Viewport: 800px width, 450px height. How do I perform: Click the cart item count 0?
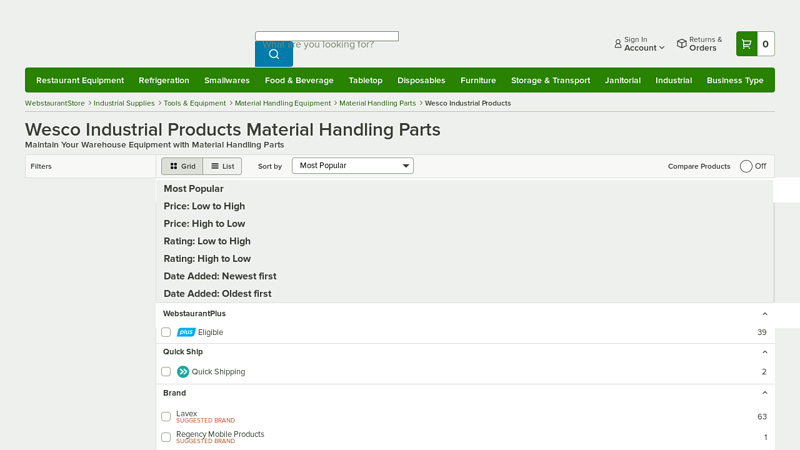[x=765, y=44]
